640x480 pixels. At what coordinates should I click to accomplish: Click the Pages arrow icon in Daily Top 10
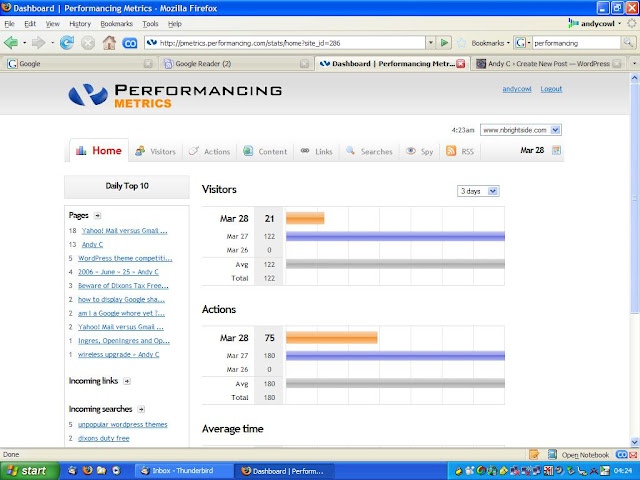97,216
